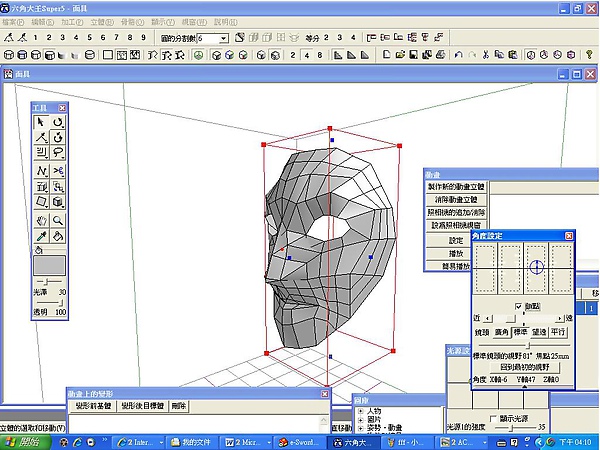The width and height of the screenshot is (600, 450).
Task: Pick the N-shaped line drawing tool
Action: [41, 171]
